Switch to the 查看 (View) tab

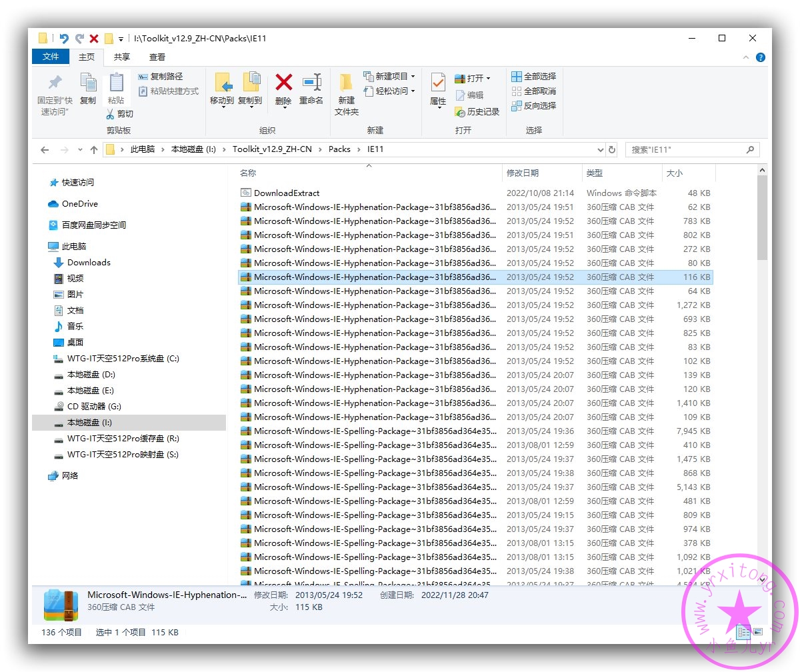click(157, 57)
